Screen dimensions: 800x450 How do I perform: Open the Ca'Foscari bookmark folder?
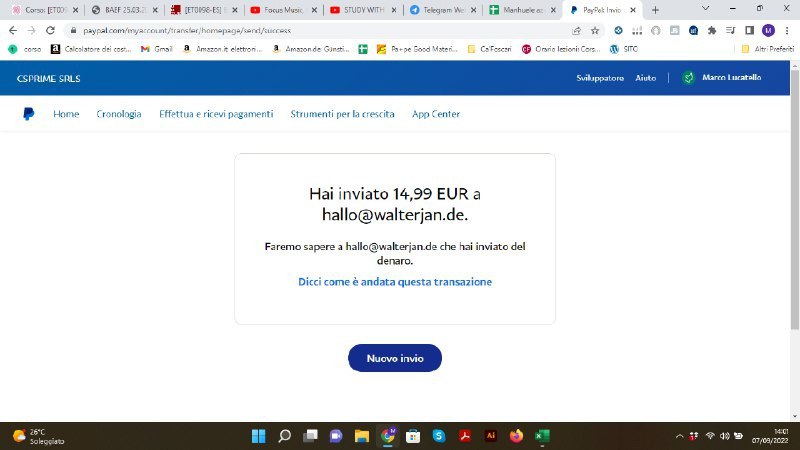(489, 49)
